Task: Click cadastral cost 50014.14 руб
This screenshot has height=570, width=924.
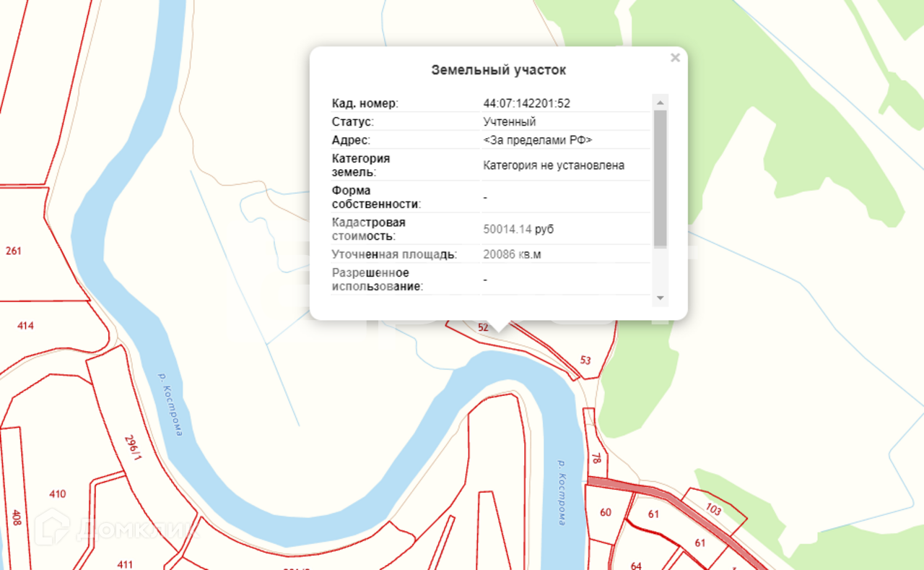Action: coord(518,229)
